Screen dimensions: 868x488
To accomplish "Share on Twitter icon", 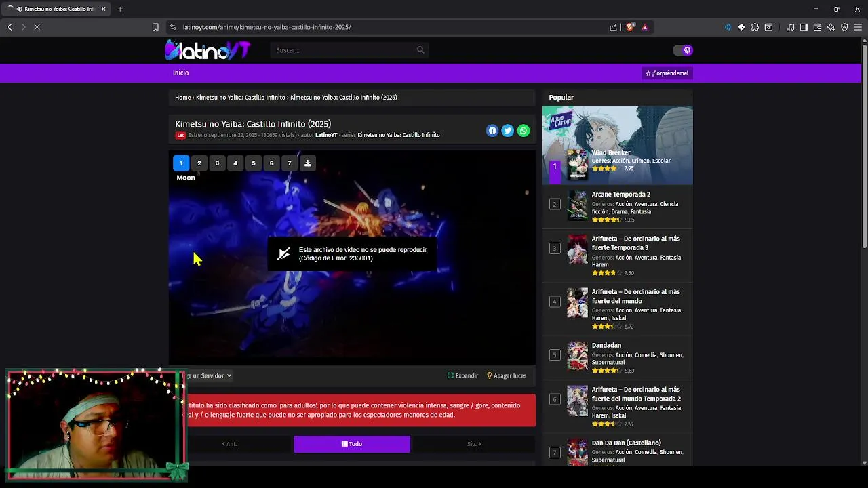I will click(508, 131).
